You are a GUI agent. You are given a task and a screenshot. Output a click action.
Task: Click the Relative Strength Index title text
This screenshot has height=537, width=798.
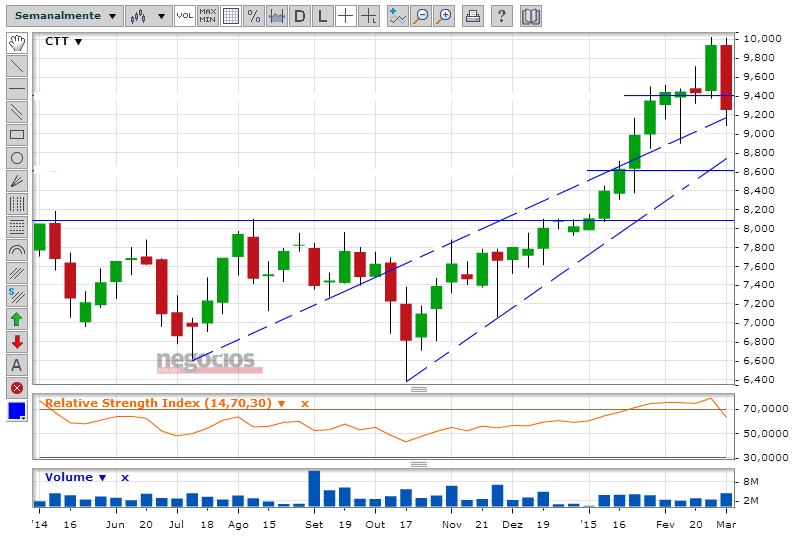pos(158,403)
